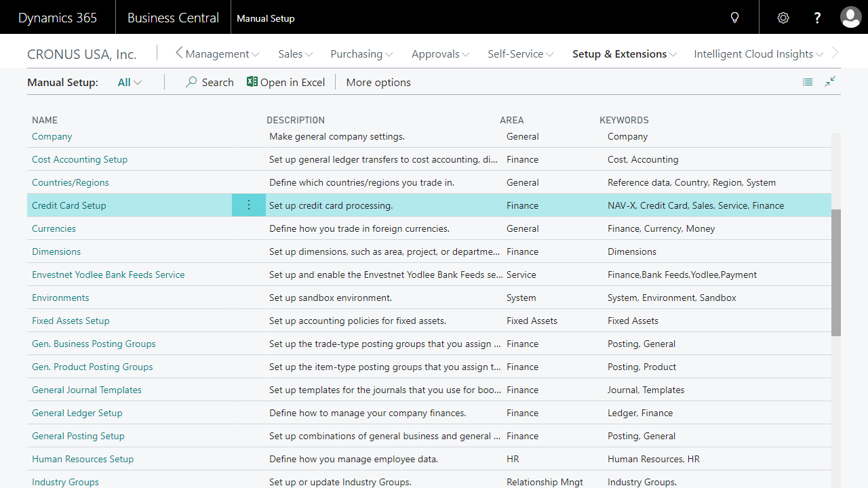The width and height of the screenshot is (868, 488).
Task: Click Business Central in top bar
Action: 173,18
